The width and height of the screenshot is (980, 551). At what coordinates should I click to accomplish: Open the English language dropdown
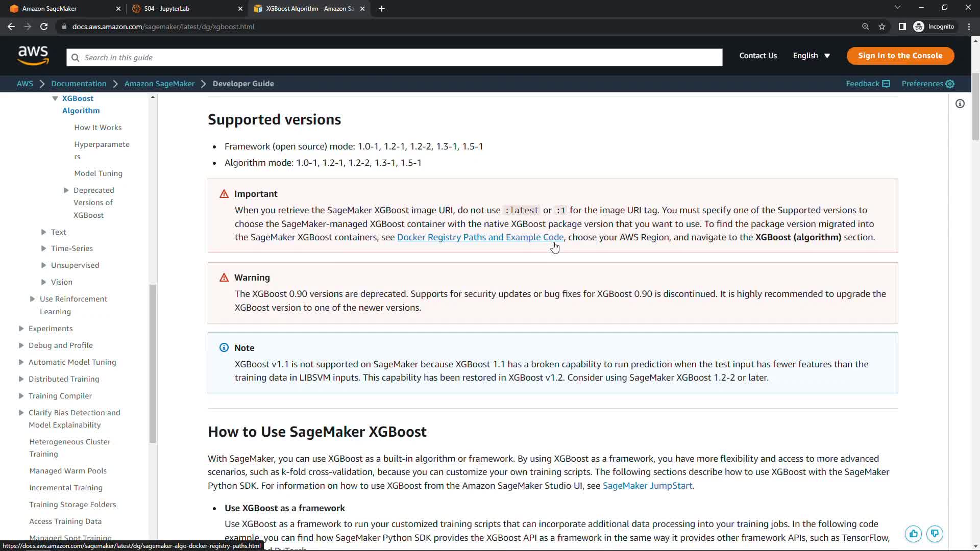(811, 56)
